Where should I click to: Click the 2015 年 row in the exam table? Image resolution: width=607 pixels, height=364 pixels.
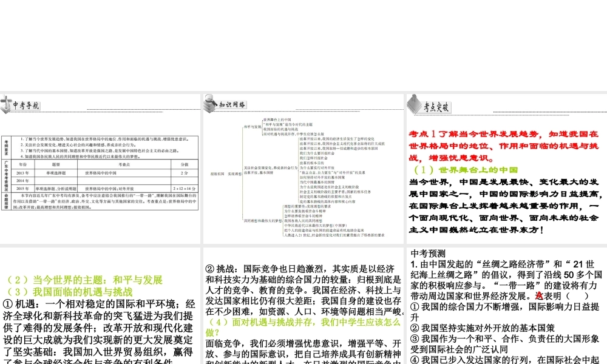pos(106,189)
